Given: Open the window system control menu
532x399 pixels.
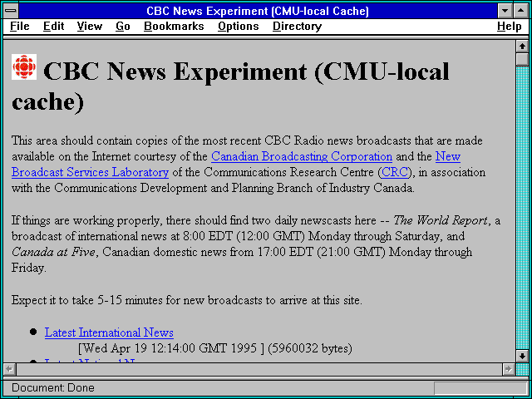Looking at the screenshot, I should 11,11.
